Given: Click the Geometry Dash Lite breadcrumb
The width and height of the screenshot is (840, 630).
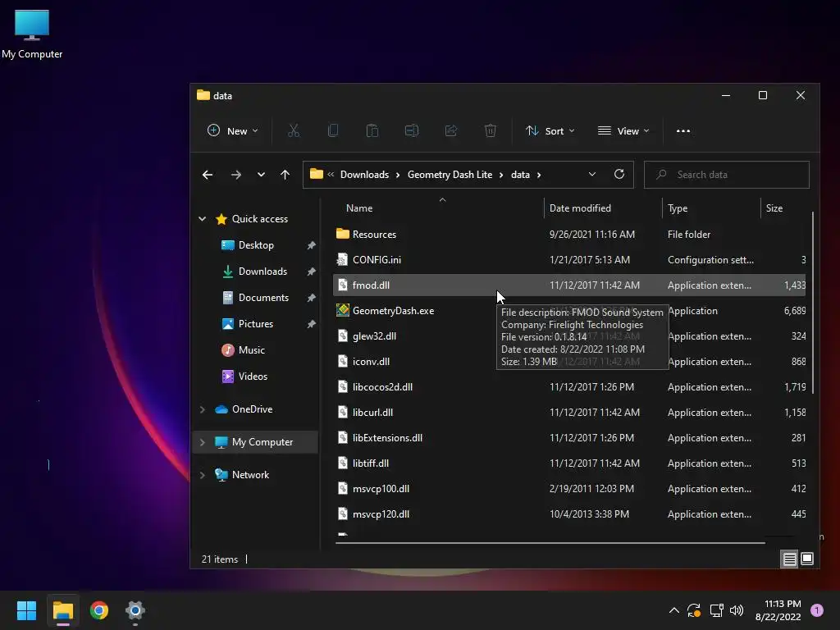Looking at the screenshot, I should tap(450, 175).
